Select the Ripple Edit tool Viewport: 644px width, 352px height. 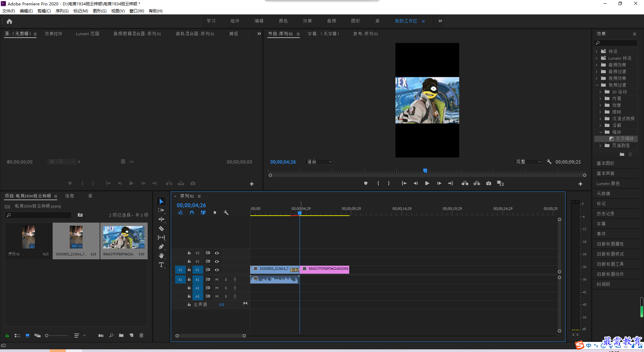pyautogui.click(x=161, y=219)
